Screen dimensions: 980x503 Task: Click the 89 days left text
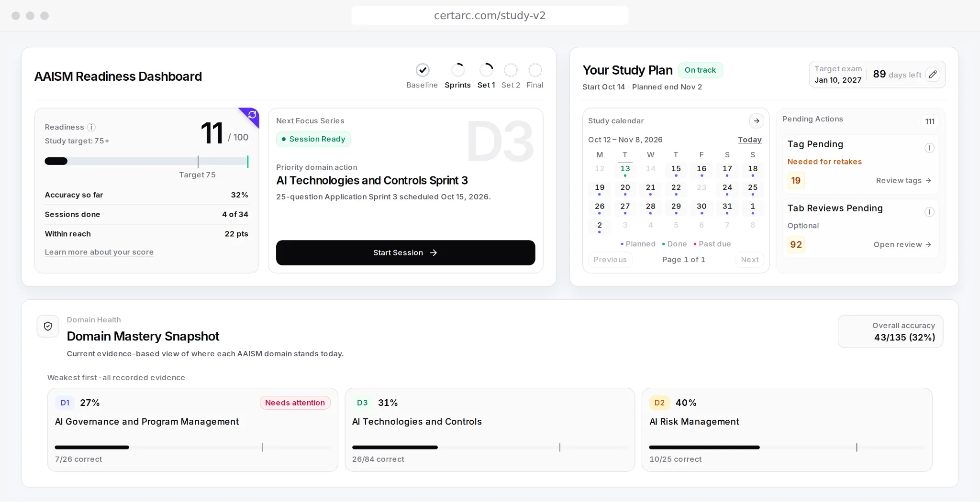pyautogui.click(x=897, y=74)
